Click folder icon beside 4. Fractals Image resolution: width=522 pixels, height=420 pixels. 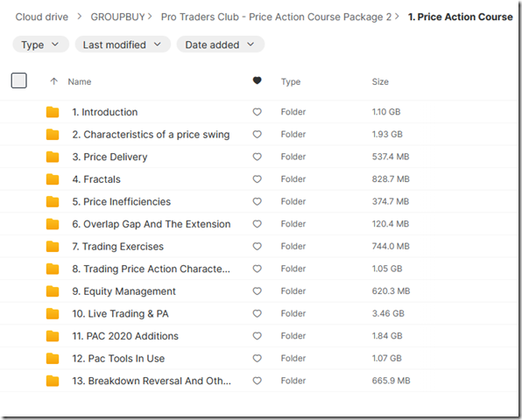(x=53, y=179)
